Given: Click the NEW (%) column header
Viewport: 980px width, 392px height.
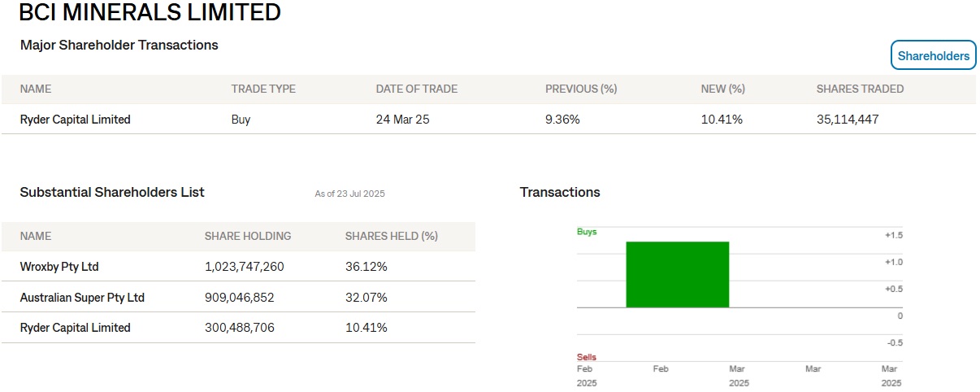Looking at the screenshot, I should click(722, 89).
